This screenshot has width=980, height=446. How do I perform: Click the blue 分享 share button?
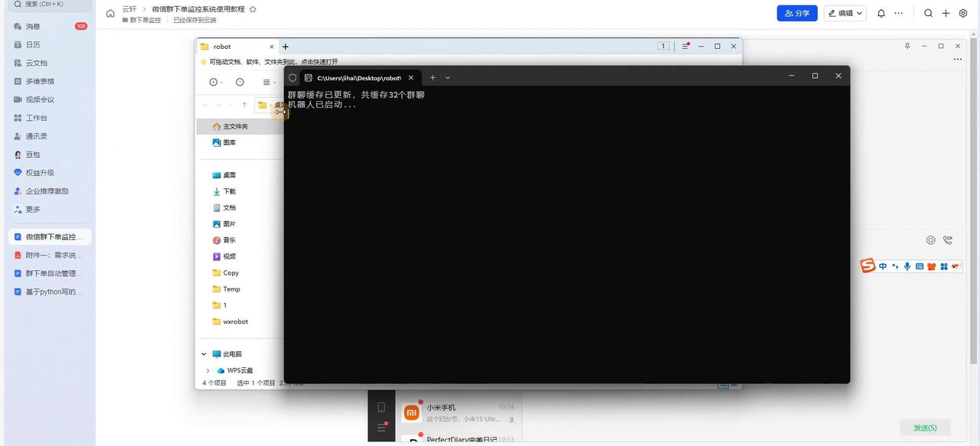click(x=796, y=13)
